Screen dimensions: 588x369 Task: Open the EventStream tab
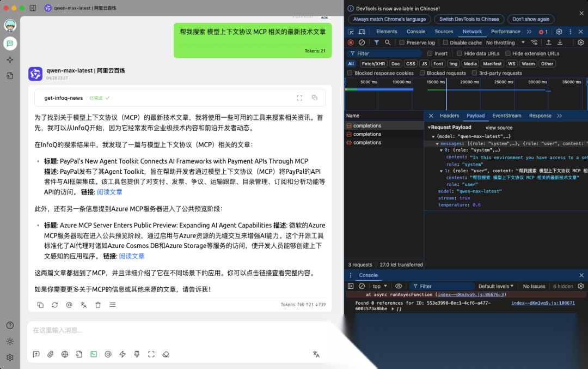coord(507,116)
